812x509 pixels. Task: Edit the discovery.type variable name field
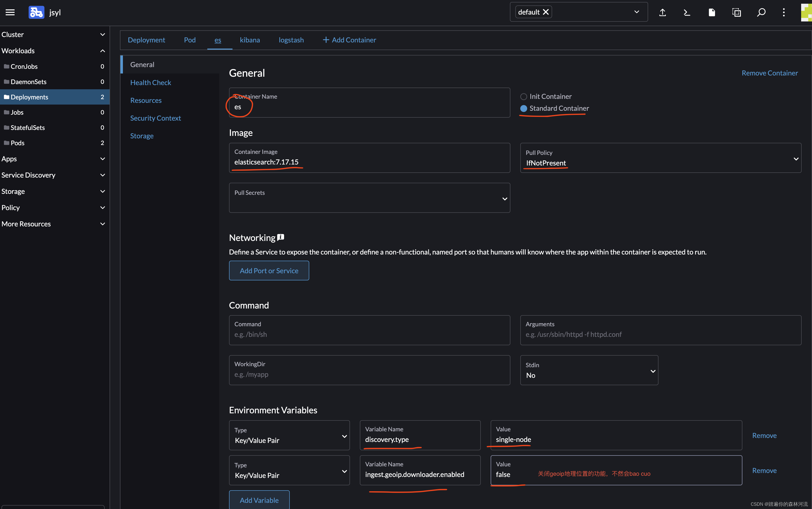point(420,435)
